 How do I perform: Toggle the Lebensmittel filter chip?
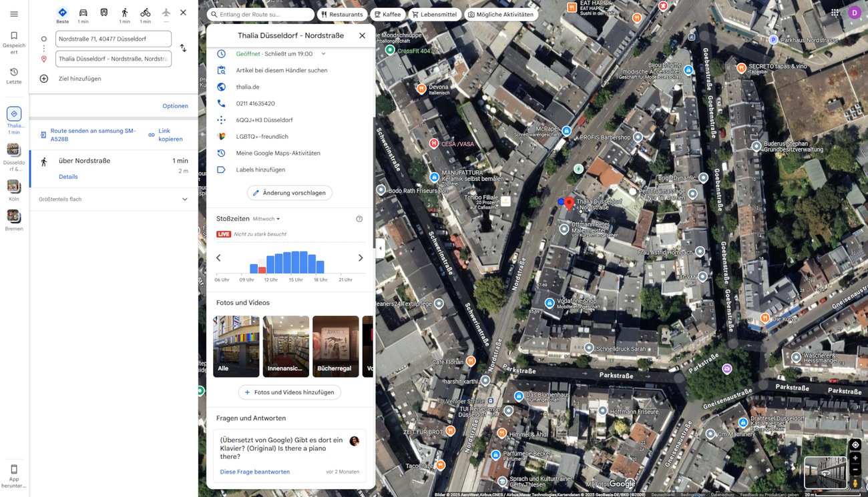point(435,13)
